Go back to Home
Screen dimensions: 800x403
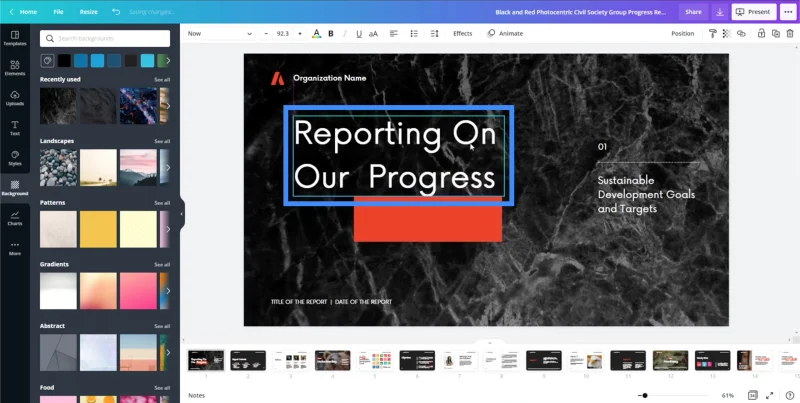pos(23,12)
